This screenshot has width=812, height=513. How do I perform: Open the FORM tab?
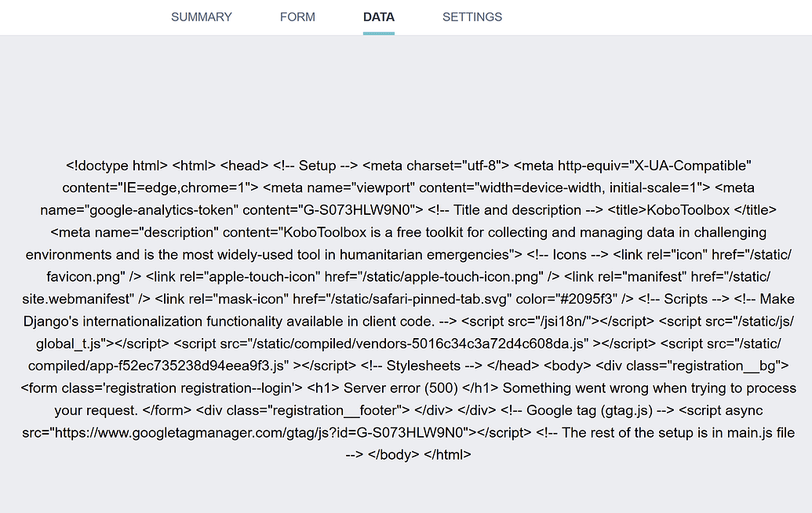point(297,16)
